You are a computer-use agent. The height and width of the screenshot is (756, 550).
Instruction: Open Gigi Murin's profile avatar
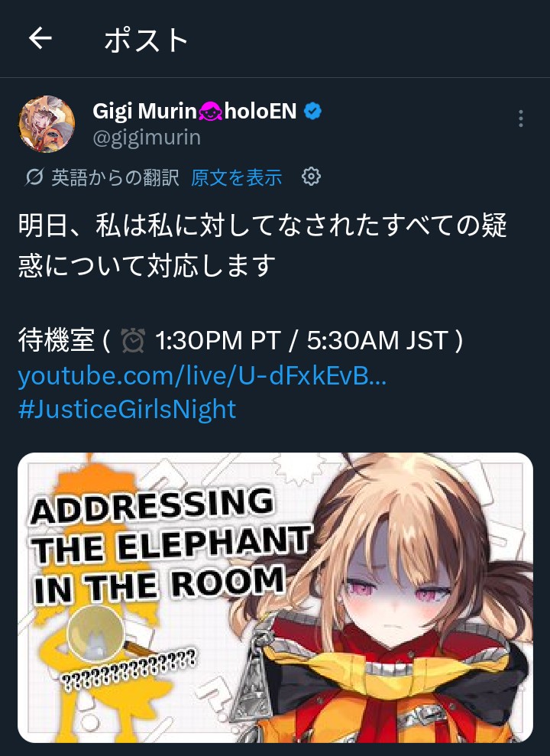[47, 124]
